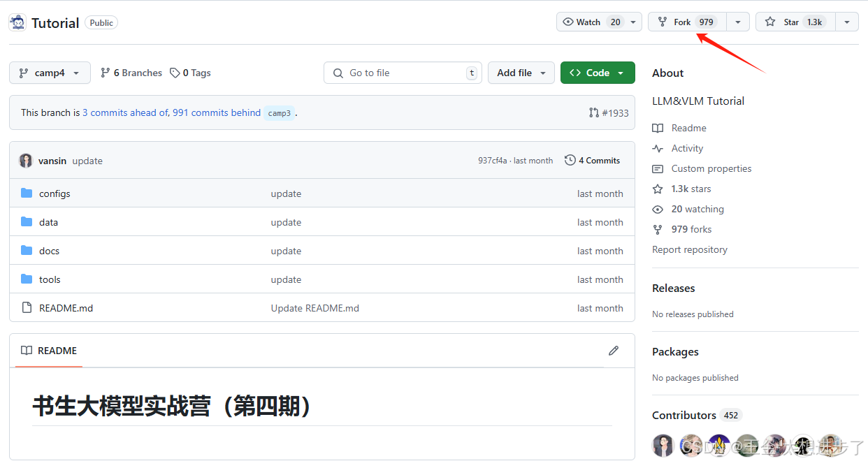The height and width of the screenshot is (461, 868).
Task: Open the vansin author link
Action: click(52, 161)
